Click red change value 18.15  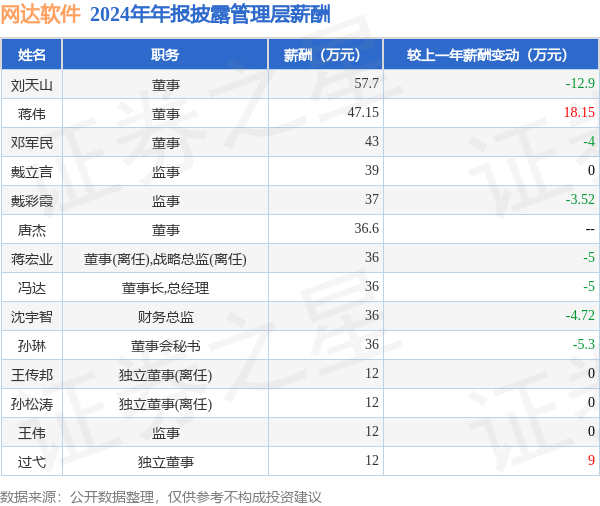click(x=579, y=112)
